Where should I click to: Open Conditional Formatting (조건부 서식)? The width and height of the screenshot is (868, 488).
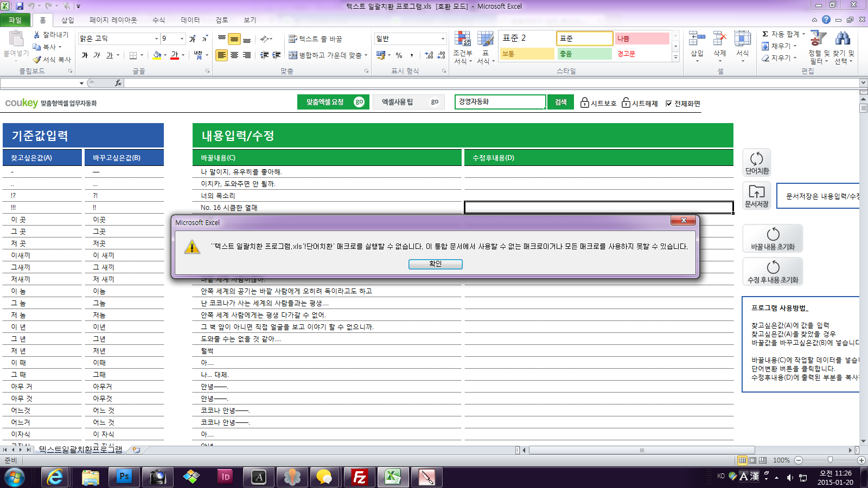point(462,48)
